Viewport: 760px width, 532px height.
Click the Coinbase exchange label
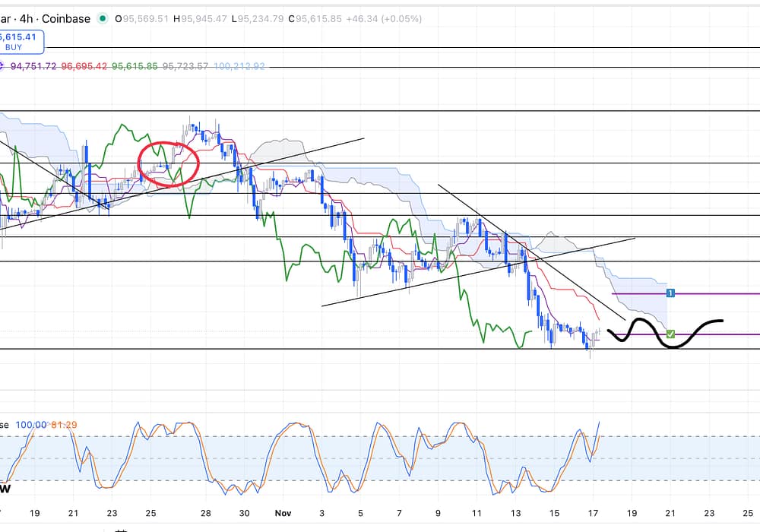(67, 19)
